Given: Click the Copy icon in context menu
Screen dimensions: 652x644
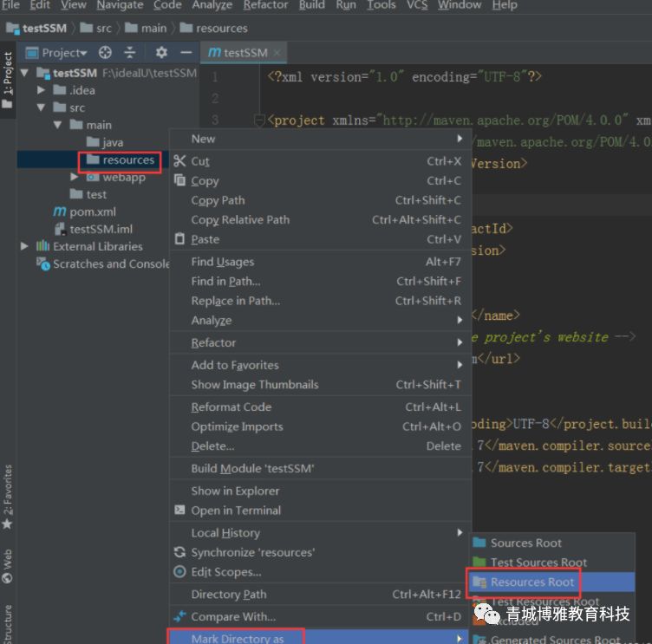Looking at the screenshot, I should click(x=179, y=180).
